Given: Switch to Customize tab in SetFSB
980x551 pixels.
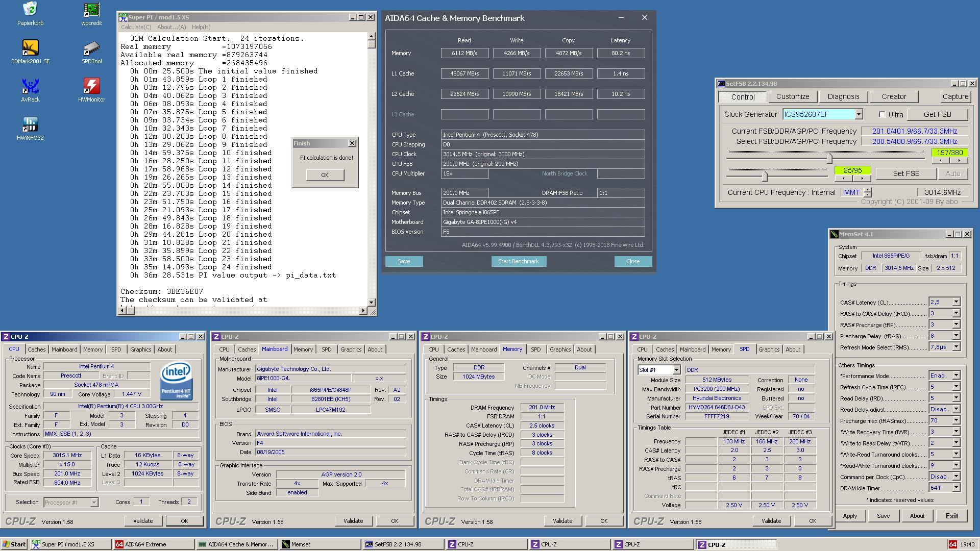Looking at the screenshot, I should 792,96.
